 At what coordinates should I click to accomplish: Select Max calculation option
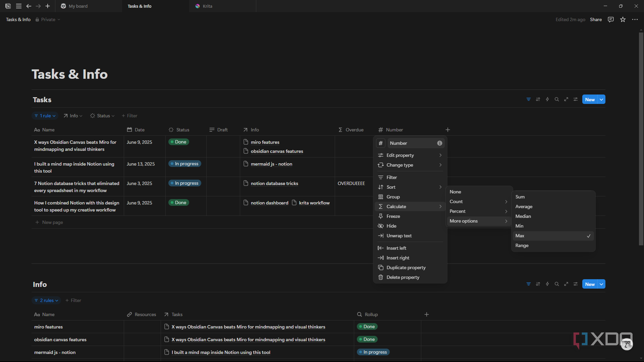pos(553,236)
